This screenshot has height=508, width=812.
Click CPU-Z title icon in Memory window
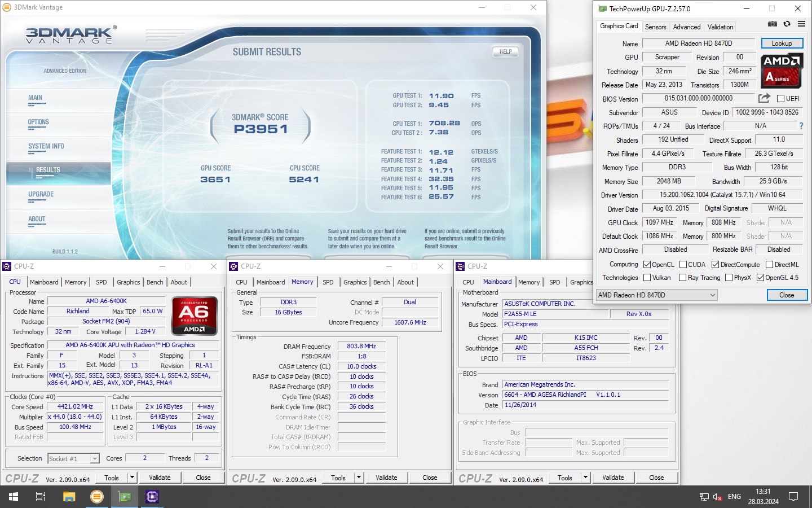click(233, 266)
